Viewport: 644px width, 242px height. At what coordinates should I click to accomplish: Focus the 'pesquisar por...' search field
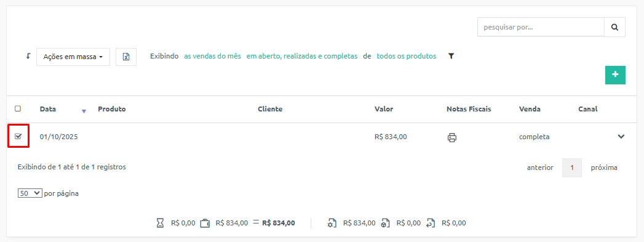tap(541, 27)
